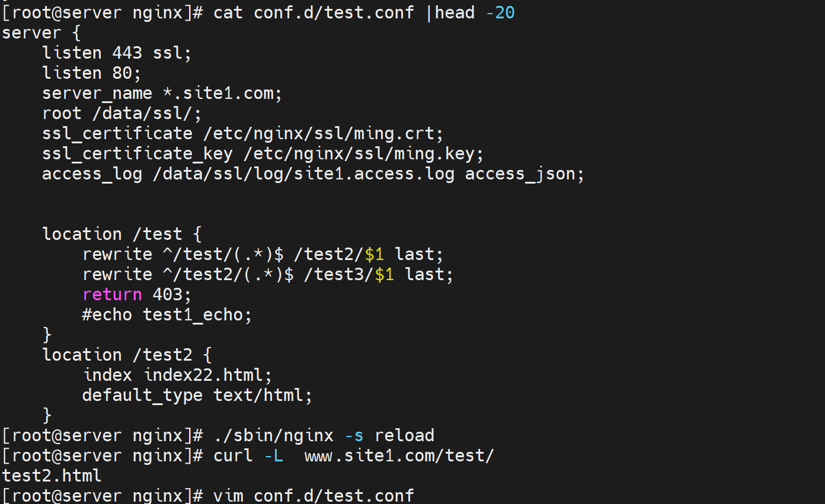This screenshot has width=825, height=504.
Task: Click the 'location /test {' line
Action: pos(121,234)
